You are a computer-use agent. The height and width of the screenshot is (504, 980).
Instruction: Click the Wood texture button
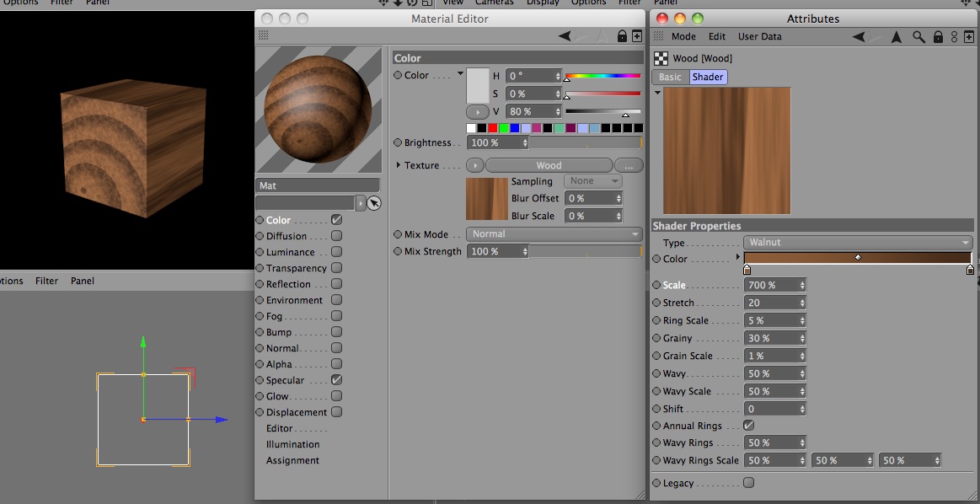(549, 165)
